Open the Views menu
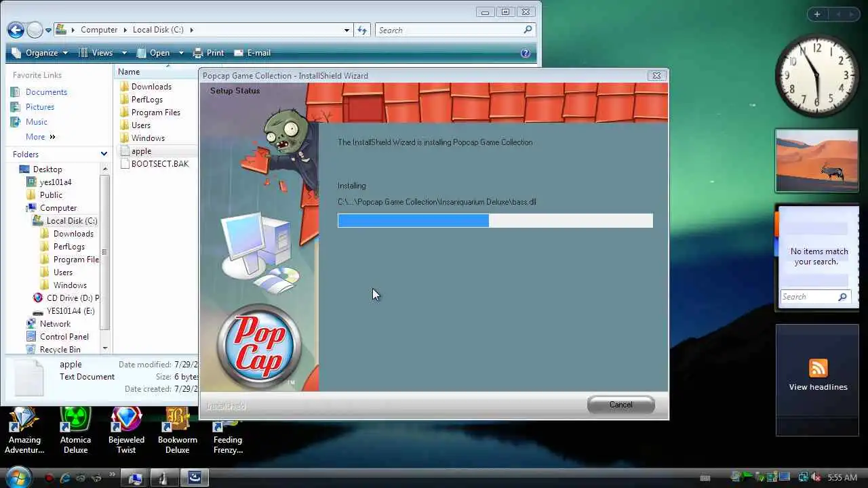Screen dimensions: 868x488 coord(96,53)
